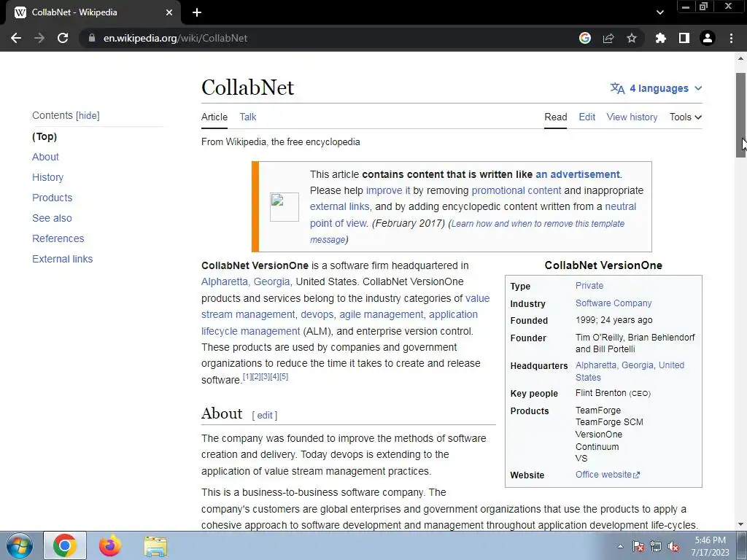Open 'Learn how and when to remove' link
Screen dimensions: 747x560
tap(538, 224)
